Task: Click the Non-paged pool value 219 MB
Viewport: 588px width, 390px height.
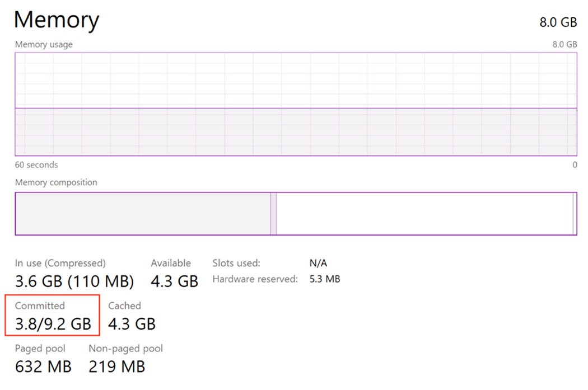Action: 116,366
